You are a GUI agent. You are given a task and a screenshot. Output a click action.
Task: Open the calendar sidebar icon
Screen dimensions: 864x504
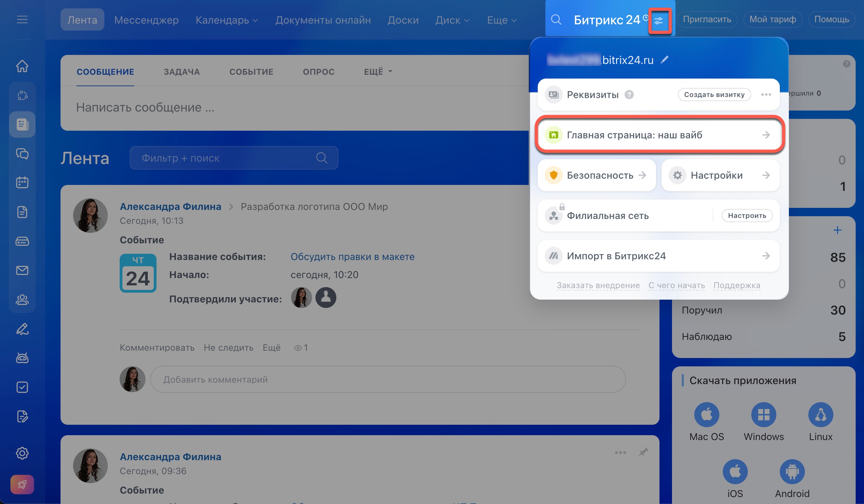coord(22,182)
